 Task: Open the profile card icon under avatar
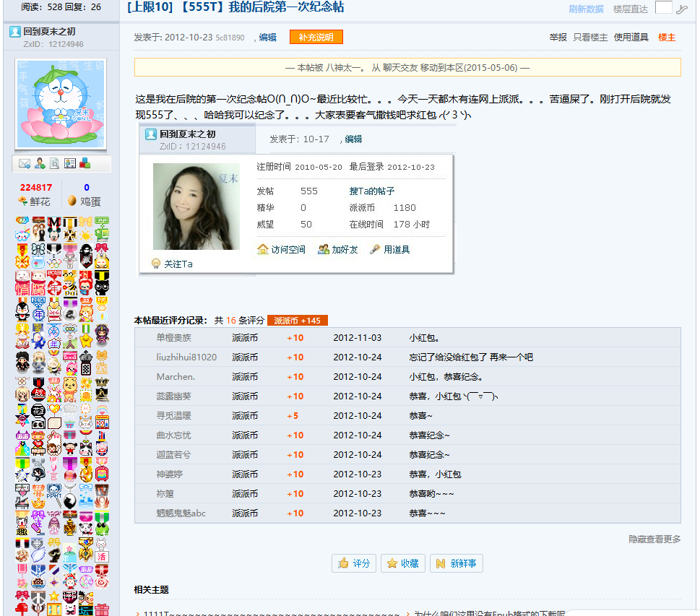click(69, 163)
